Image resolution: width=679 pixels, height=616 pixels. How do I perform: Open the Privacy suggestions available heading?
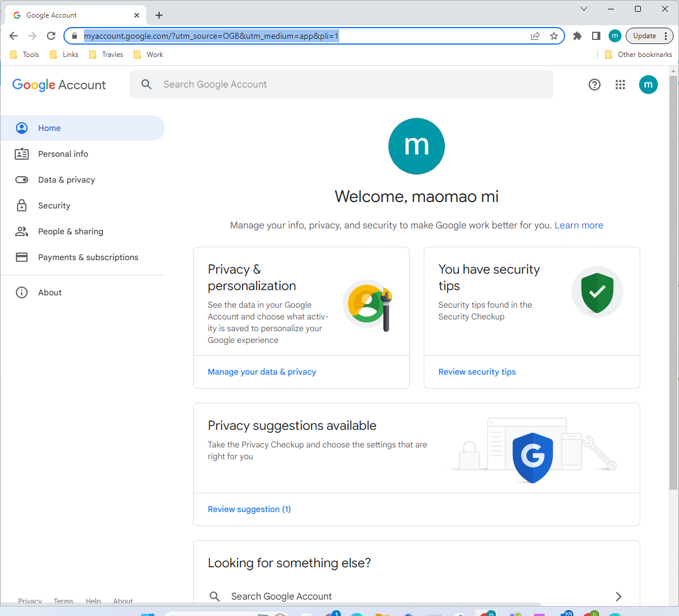[x=292, y=425]
